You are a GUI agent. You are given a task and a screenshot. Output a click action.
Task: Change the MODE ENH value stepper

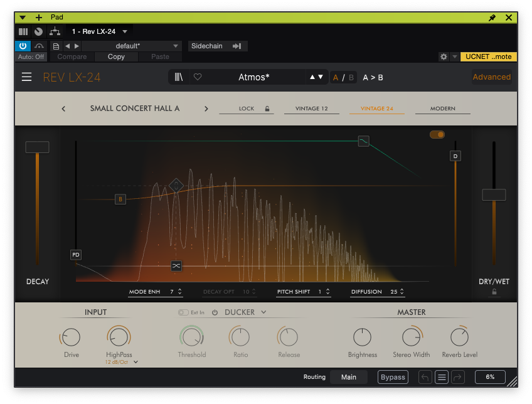pos(180,291)
